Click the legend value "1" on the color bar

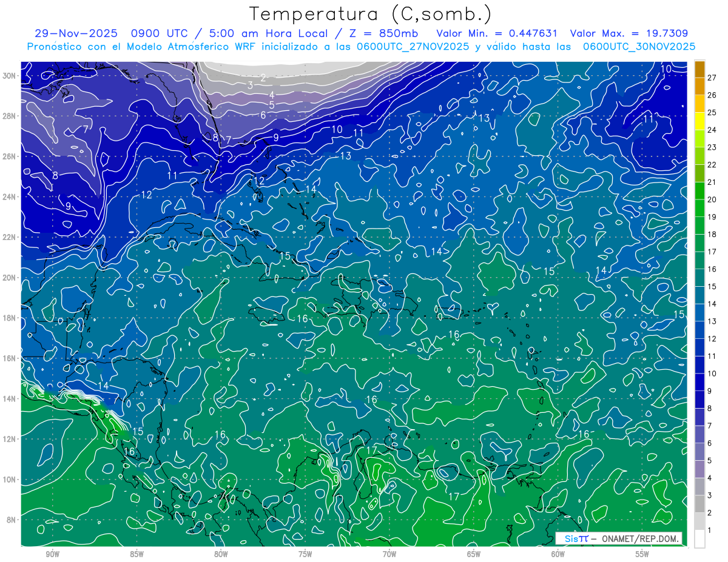pos(710,530)
